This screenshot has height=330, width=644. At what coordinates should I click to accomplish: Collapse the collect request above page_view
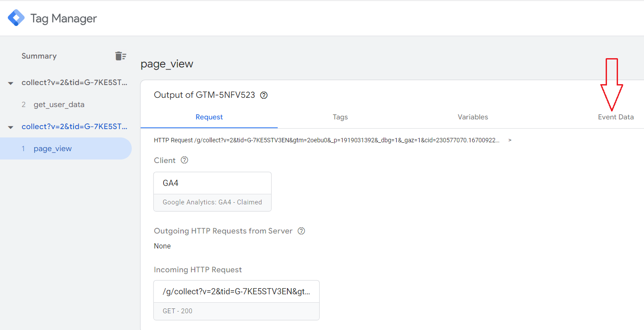[x=11, y=127]
